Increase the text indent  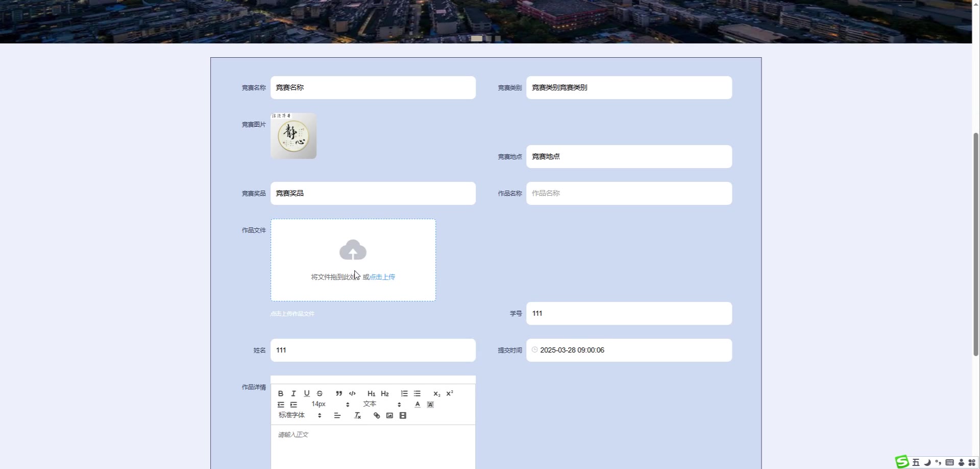pos(293,405)
